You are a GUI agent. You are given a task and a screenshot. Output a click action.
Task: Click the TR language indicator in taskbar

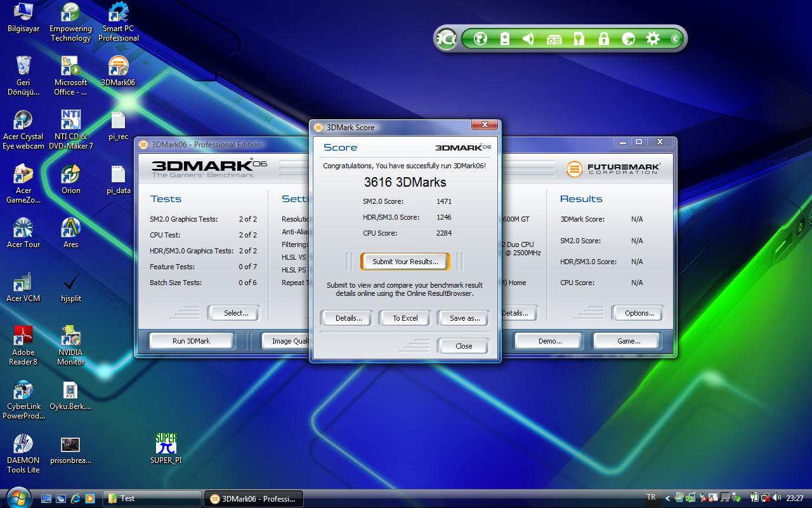(x=651, y=497)
